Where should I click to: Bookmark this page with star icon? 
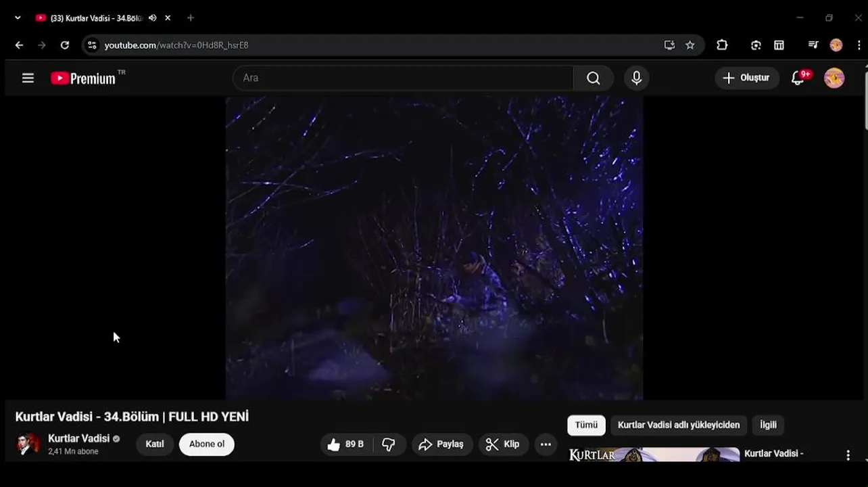(690, 45)
